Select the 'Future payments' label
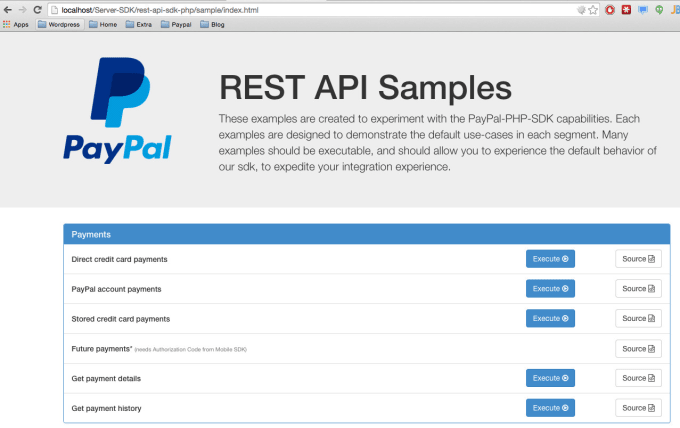The height and width of the screenshot is (428, 680). point(101,349)
